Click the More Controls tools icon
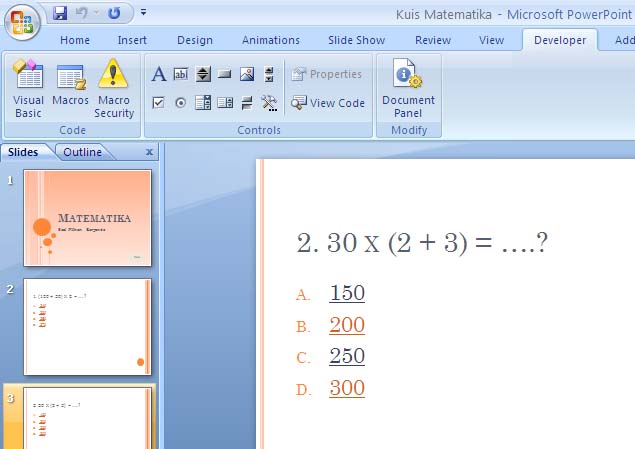This screenshot has width=635, height=449. pyautogui.click(x=269, y=102)
